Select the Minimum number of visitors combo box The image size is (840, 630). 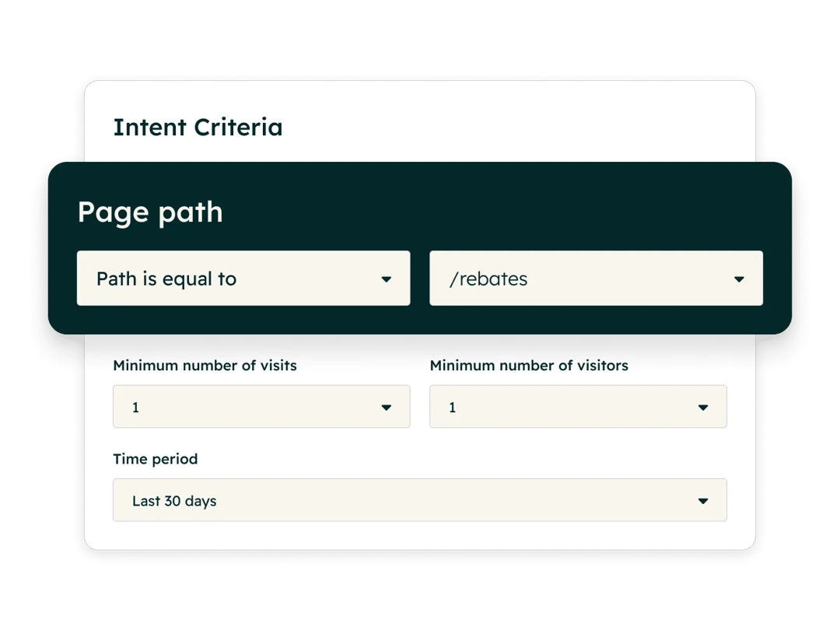578,407
